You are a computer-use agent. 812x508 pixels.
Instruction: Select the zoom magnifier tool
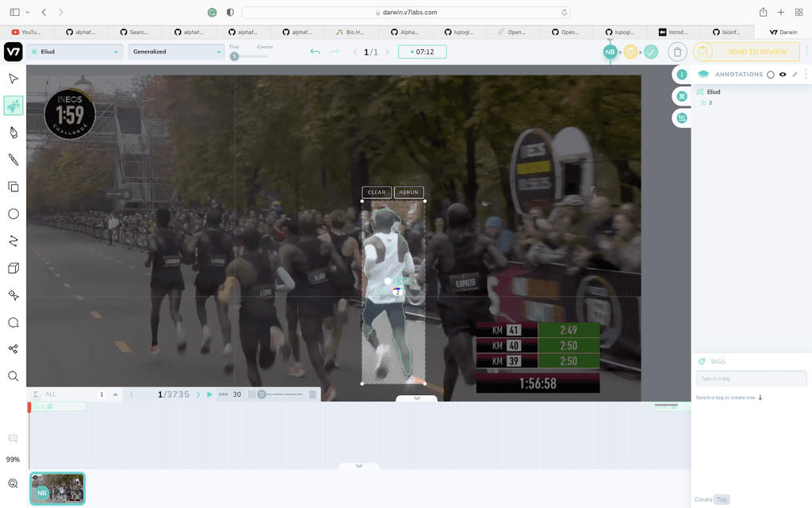click(x=12, y=375)
